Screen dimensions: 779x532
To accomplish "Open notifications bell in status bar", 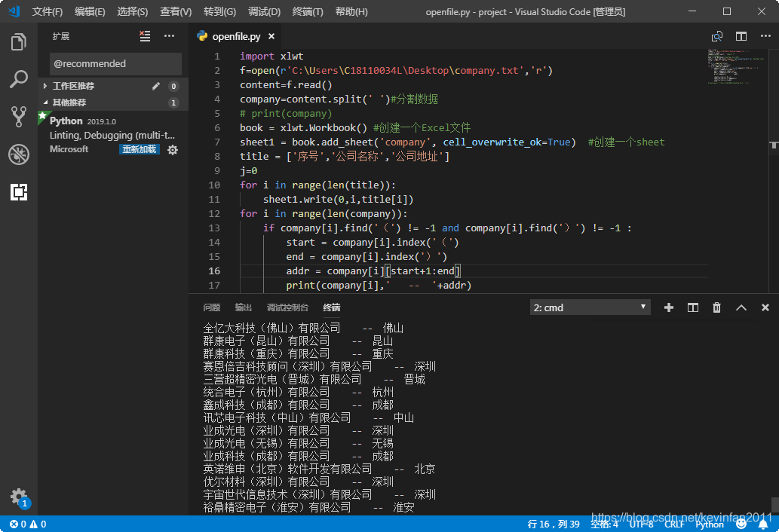I will click(763, 524).
